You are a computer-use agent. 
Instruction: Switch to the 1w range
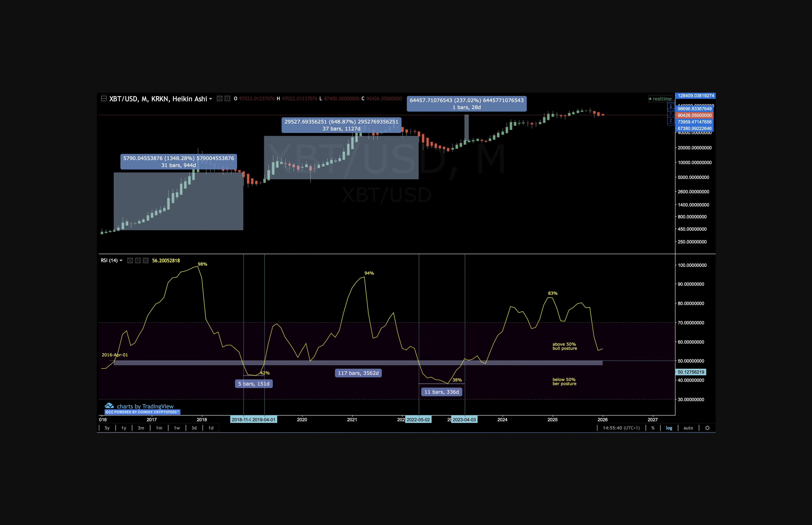pyautogui.click(x=177, y=428)
